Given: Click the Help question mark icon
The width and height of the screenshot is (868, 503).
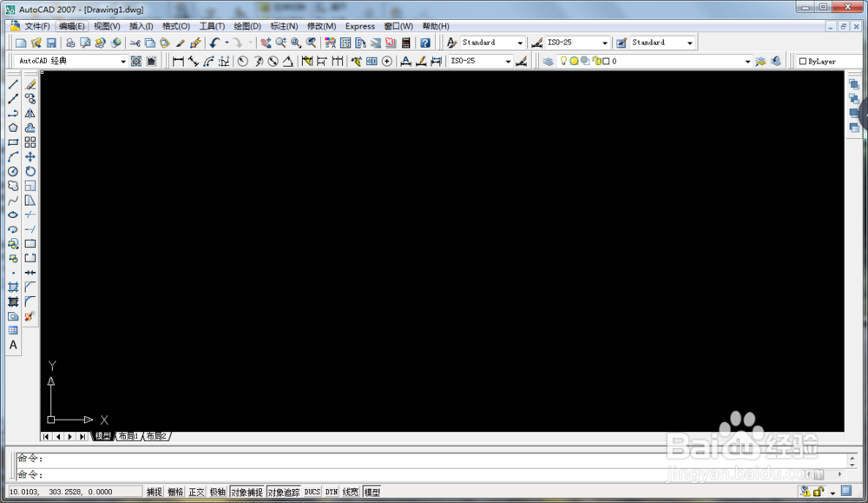Looking at the screenshot, I should coord(425,43).
